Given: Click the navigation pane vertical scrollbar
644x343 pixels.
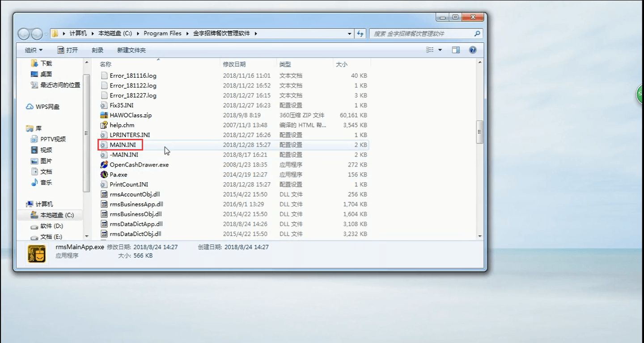Looking at the screenshot, I should click(x=86, y=133).
